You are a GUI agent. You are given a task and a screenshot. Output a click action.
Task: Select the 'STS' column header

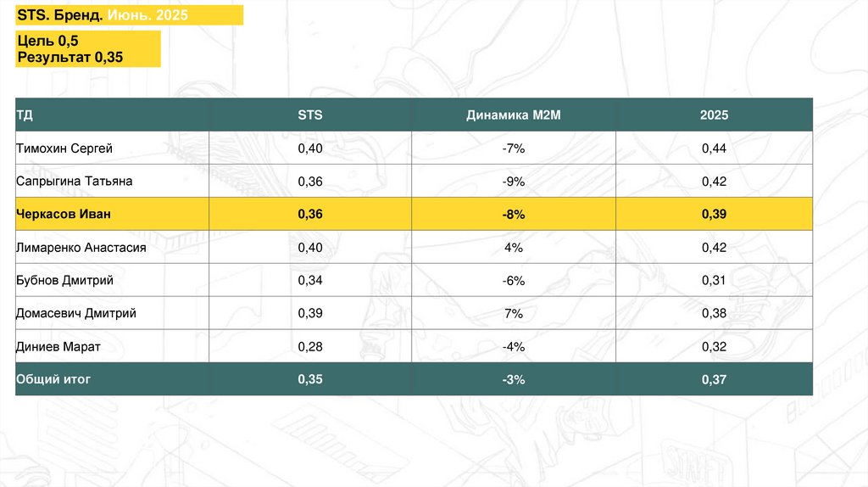(310, 115)
